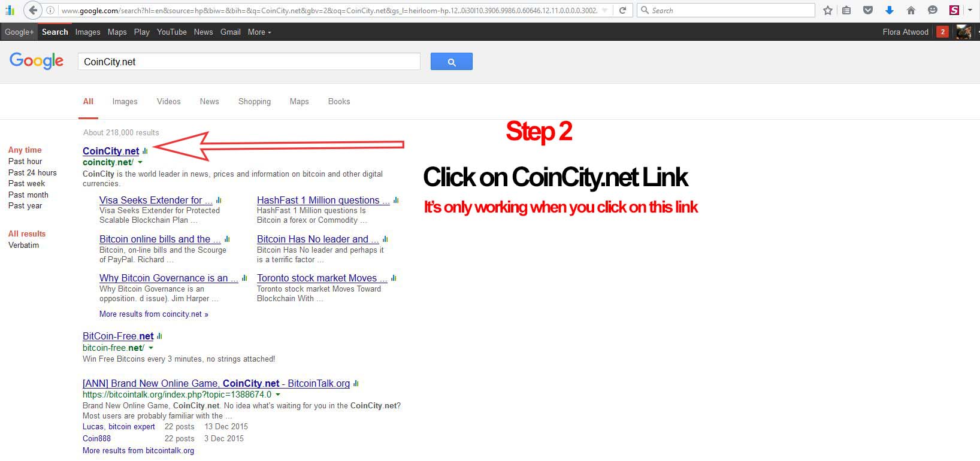Switch to the Shopping results tab
This screenshot has width=980, height=461.
point(255,101)
